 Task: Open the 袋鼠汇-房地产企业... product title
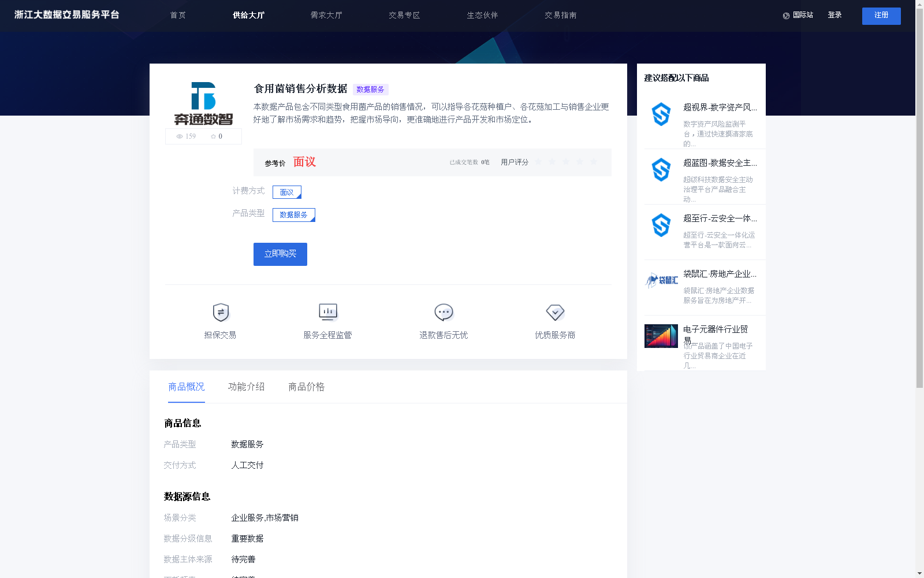point(720,274)
